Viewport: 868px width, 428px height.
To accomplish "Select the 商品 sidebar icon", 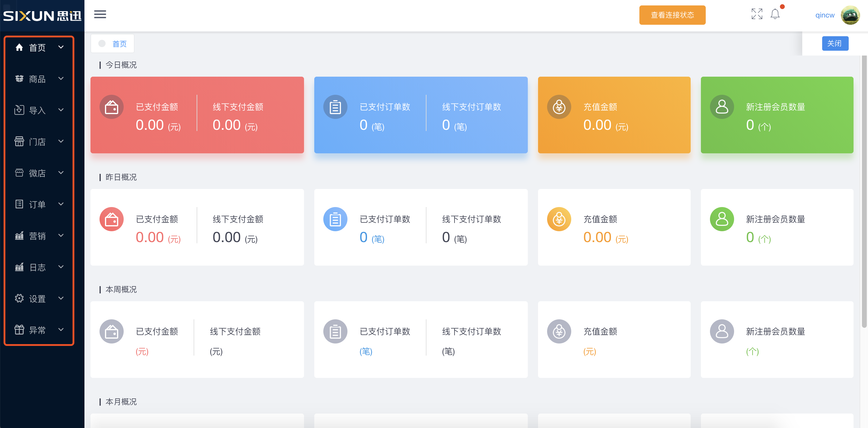I will pyautogui.click(x=19, y=78).
